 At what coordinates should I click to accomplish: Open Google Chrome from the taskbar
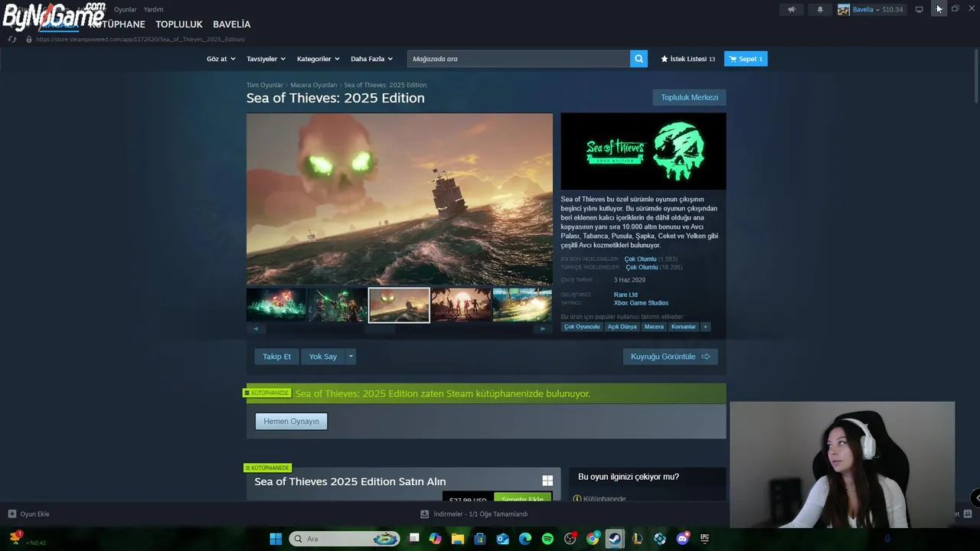tap(593, 539)
